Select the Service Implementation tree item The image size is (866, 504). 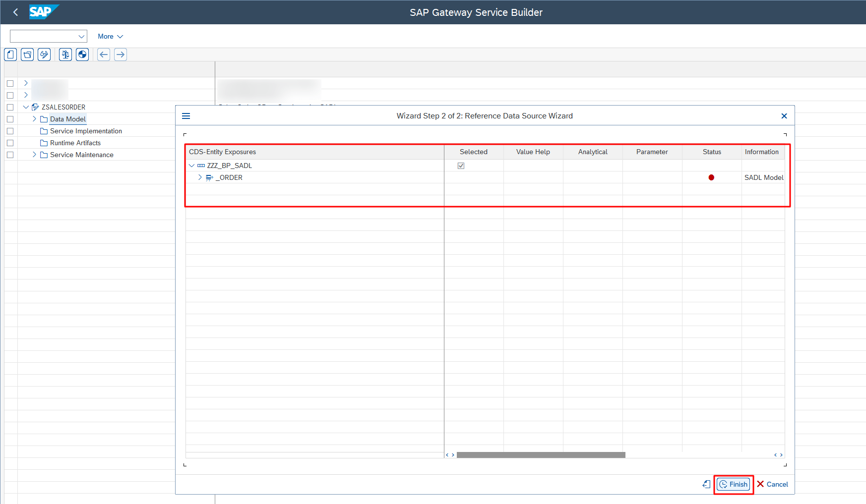pos(86,131)
